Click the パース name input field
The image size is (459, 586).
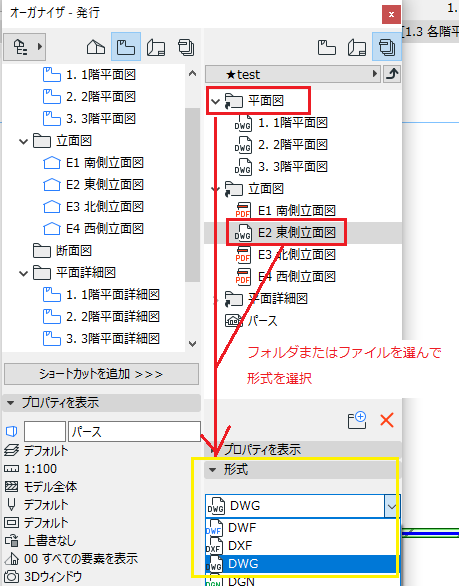(x=134, y=432)
